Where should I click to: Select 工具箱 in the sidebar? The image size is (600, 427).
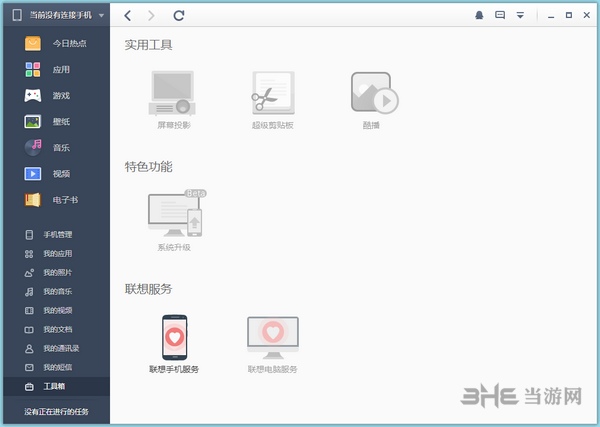coord(57,386)
